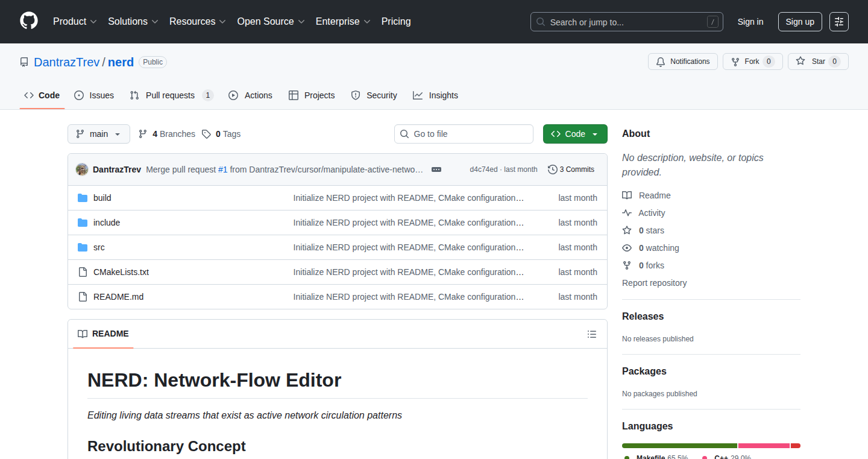The image size is (868, 459).
Task: Click the header options icon beside Sign up
Action: (x=839, y=22)
